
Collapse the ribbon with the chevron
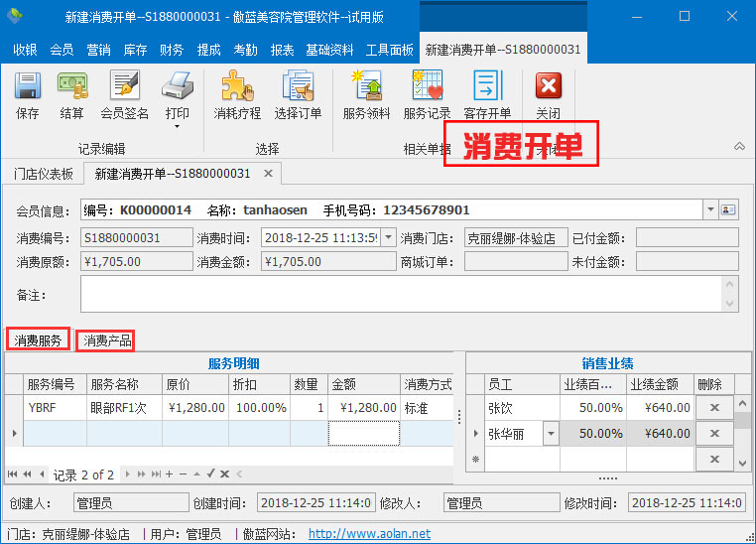739,146
